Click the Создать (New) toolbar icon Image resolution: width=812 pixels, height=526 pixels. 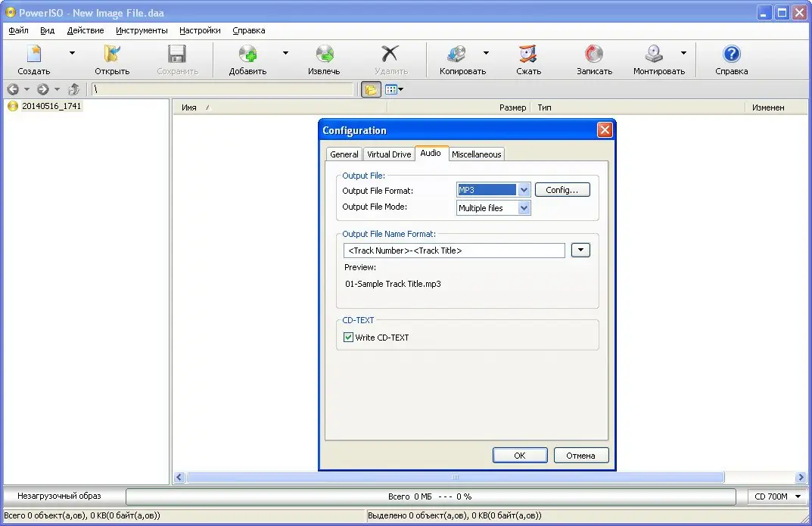(34, 54)
